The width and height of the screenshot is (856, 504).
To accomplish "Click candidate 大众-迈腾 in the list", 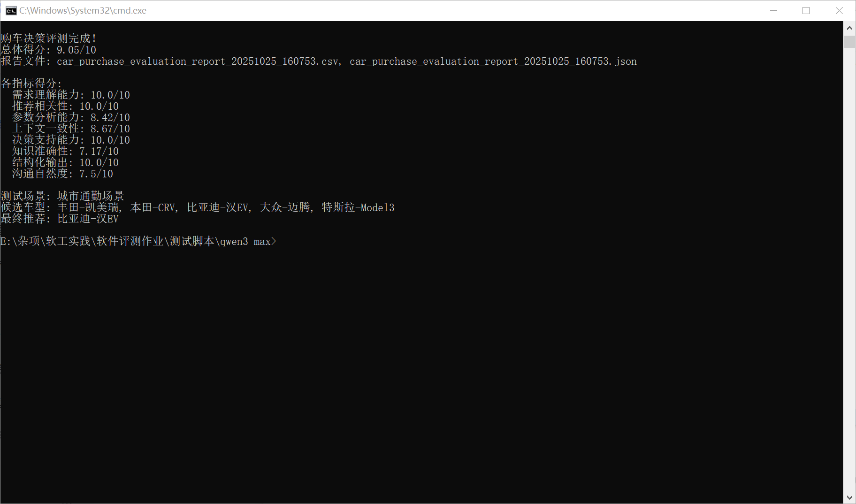I will pos(285,207).
